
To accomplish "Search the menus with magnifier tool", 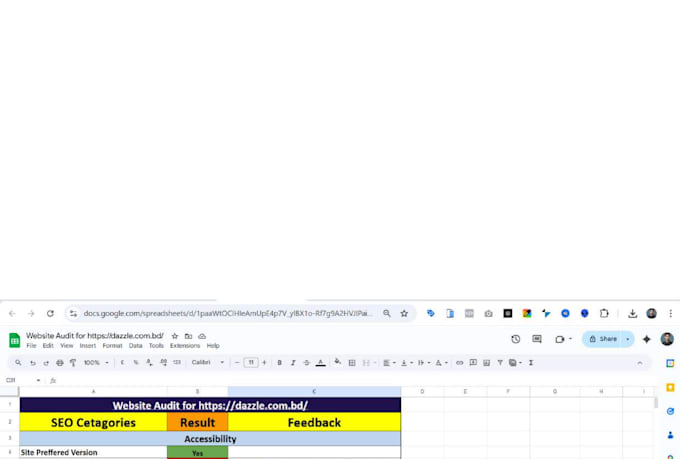I will click(18, 363).
